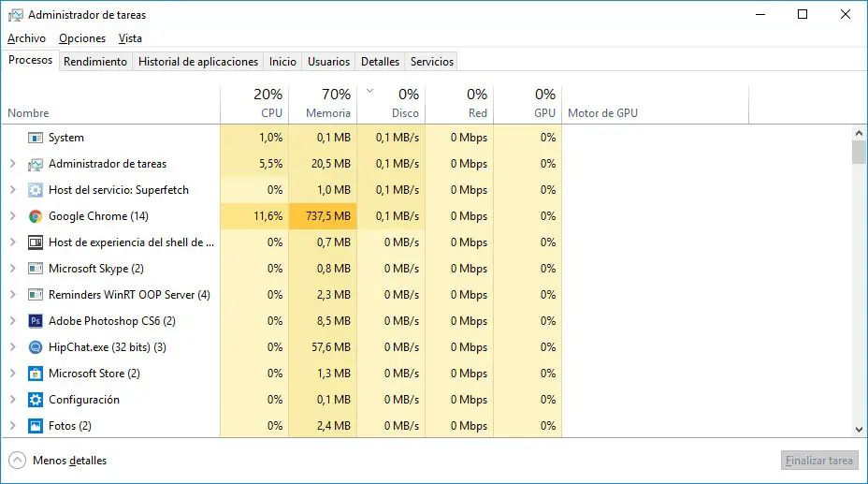Open the Servicios tab

pyautogui.click(x=432, y=62)
